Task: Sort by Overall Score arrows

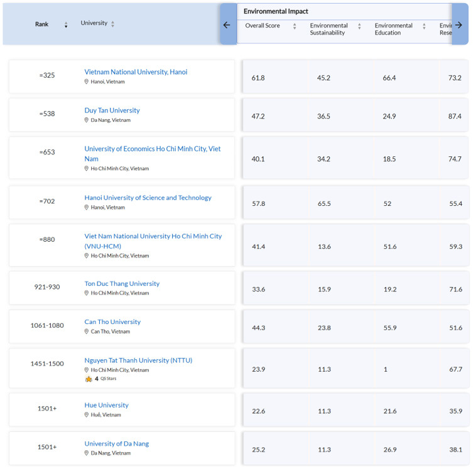Action: [x=295, y=26]
